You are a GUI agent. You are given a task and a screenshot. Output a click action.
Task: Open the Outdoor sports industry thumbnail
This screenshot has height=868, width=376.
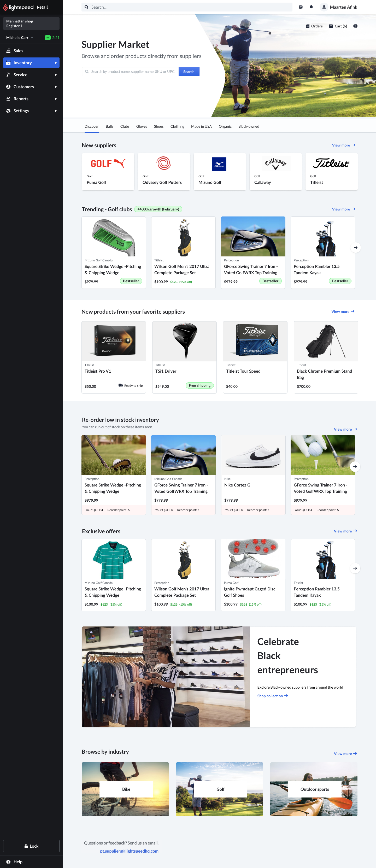[x=314, y=789]
